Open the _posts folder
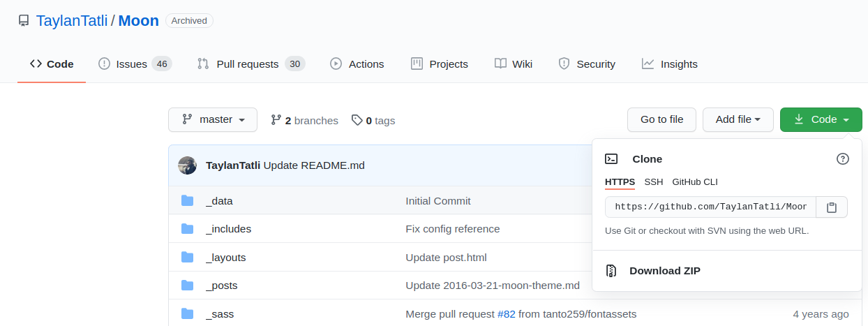This screenshot has width=868, height=326. tap(221, 286)
